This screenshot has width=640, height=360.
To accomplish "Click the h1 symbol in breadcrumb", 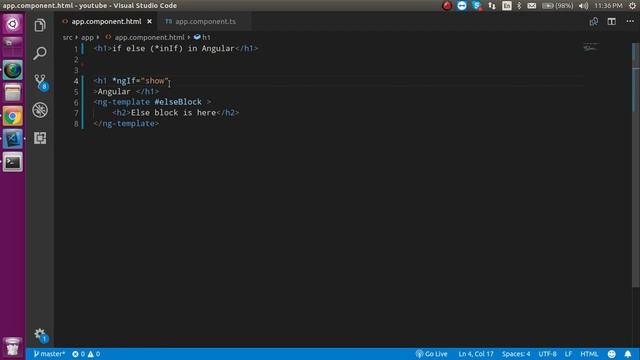I will (202, 37).
